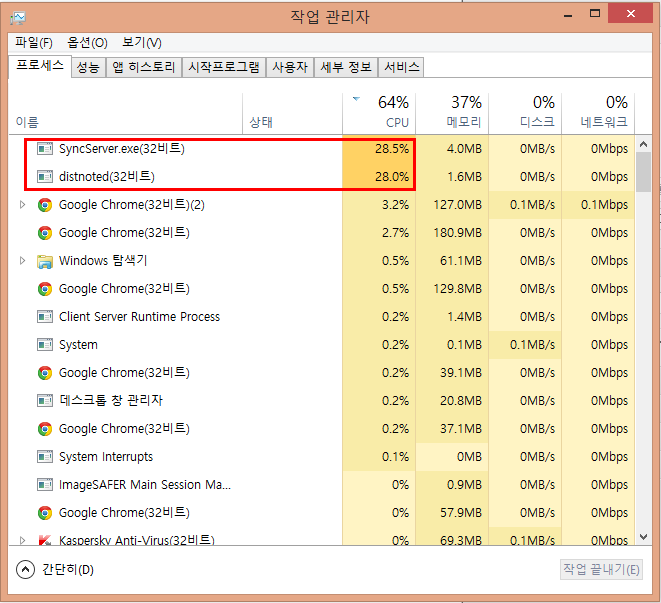Sort by the 네트워크 0% column header
This screenshot has height=603, width=661.
click(598, 113)
